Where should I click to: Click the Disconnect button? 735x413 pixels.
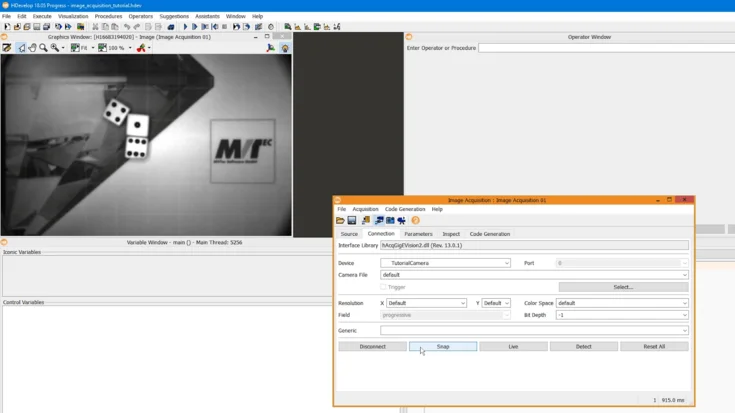[372, 347]
